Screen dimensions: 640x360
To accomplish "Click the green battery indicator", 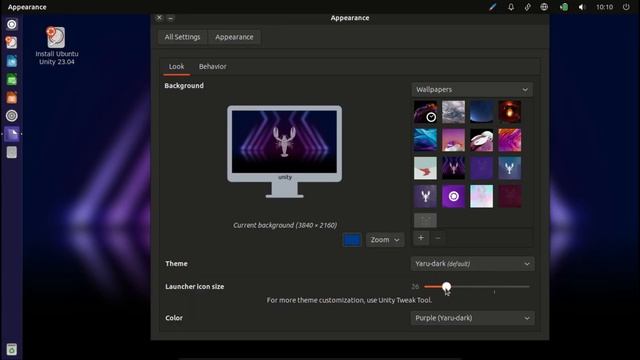I will 564,7.
